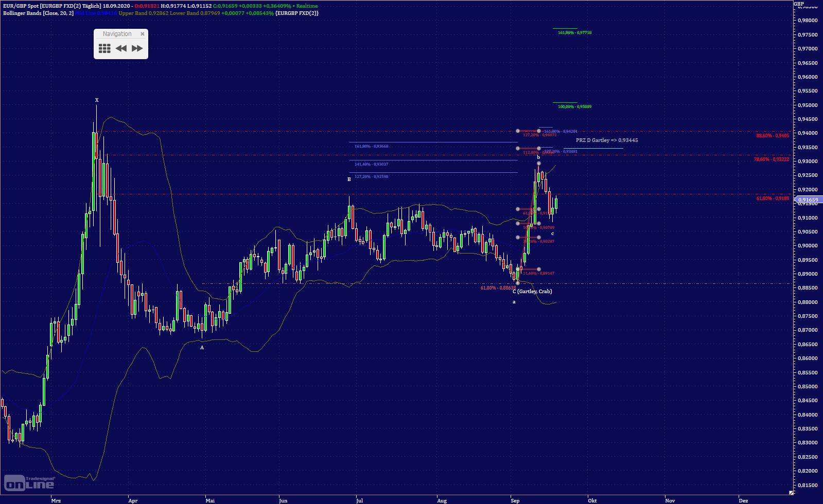The width and height of the screenshot is (823, 504).
Task: Click the Jun label on the time axis
Action: (283, 500)
